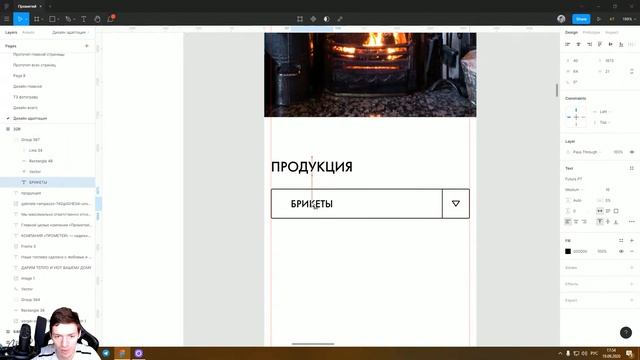Click the black fill color swatch
This screenshot has height=360, width=640.
[568, 251]
